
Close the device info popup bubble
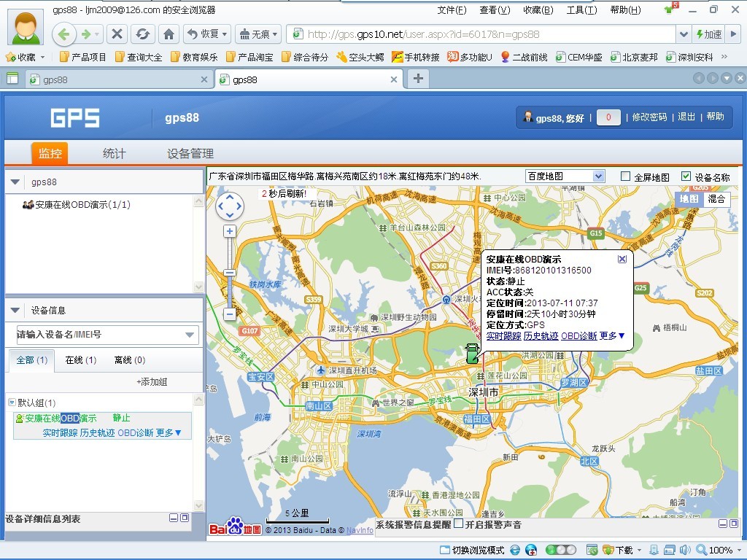point(622,259)
